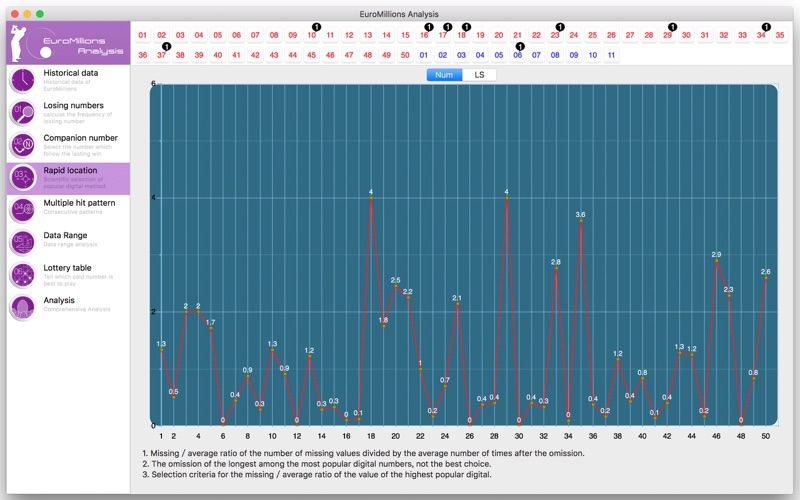This screenshot has height=500, width=800.
Task: Click chart data point labeled 1.7
Action: coord(211,329)
